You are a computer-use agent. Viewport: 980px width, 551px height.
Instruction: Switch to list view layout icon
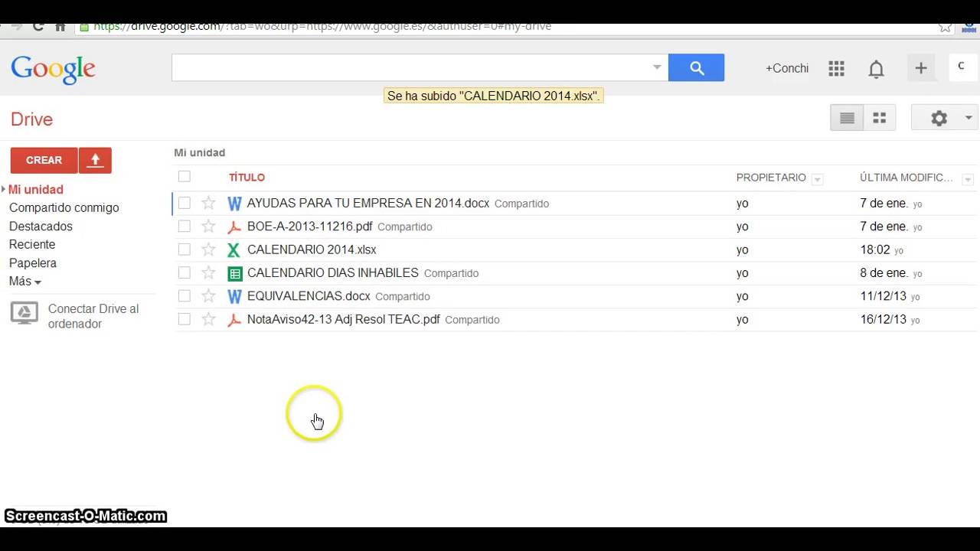click(847, 118)
